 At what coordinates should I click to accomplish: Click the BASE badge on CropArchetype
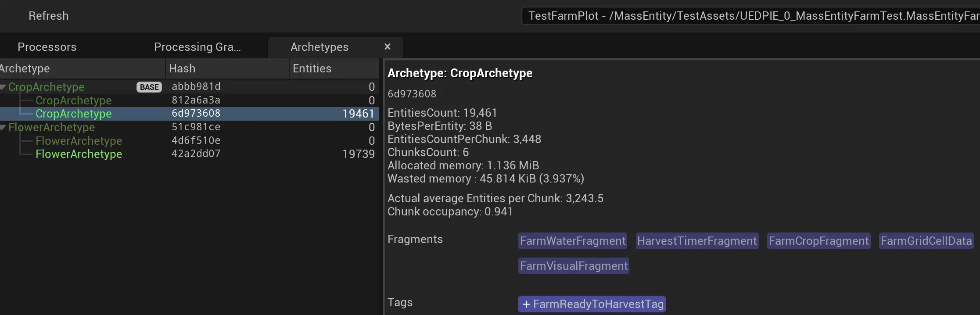(x=149, y=87)
